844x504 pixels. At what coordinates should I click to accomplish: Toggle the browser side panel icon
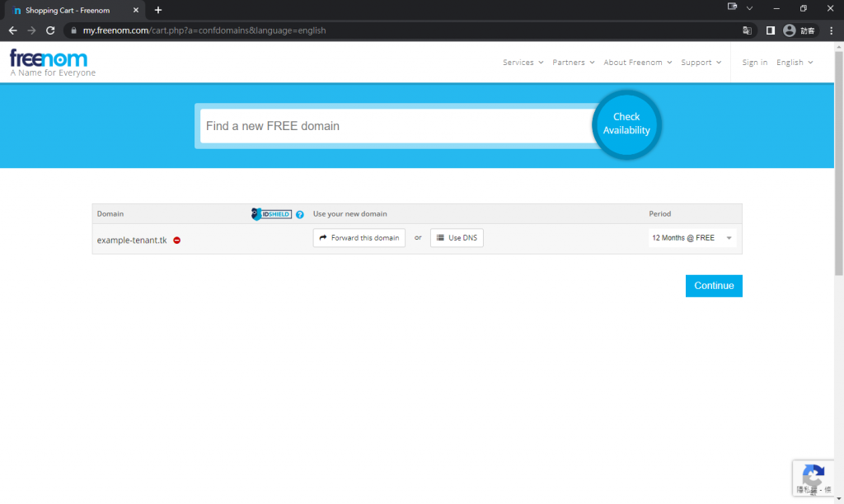click(x=771, y=30)
